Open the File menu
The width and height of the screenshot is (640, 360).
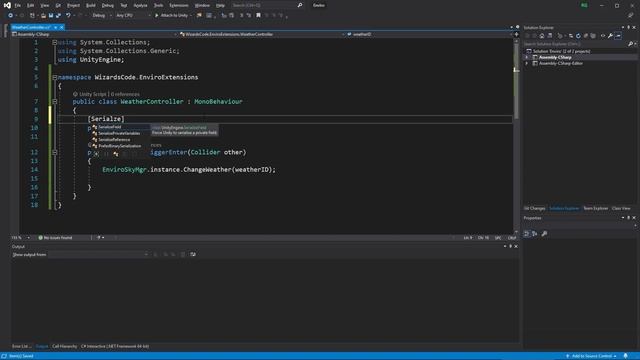[x=18, y=5]
